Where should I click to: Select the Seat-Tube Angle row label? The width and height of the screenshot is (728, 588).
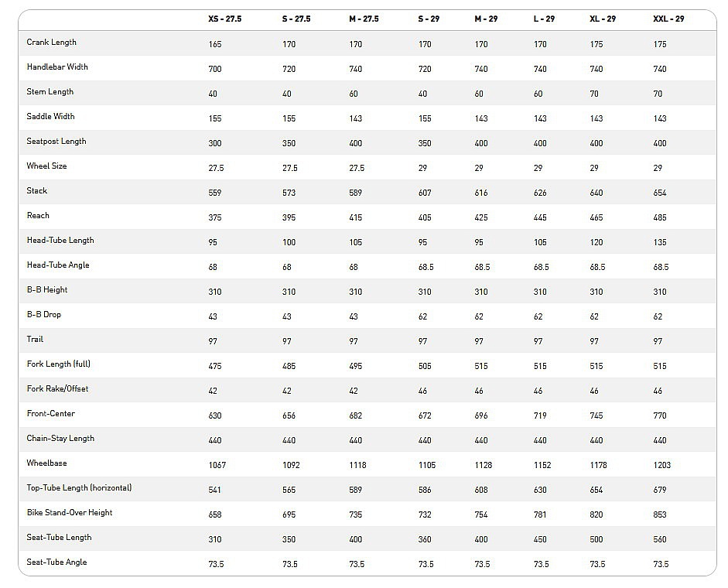point(56,562)
